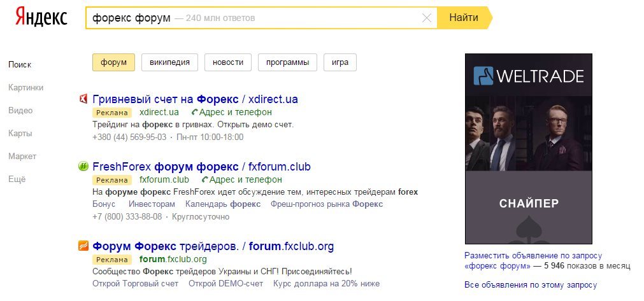Click Разместить объявление по запросу link

[x=533, y=255]
